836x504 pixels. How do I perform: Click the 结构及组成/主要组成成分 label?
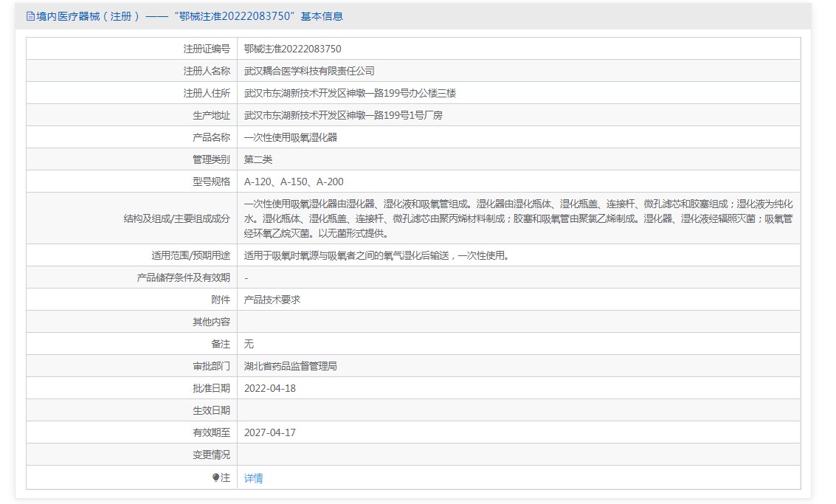click(177, 218)
